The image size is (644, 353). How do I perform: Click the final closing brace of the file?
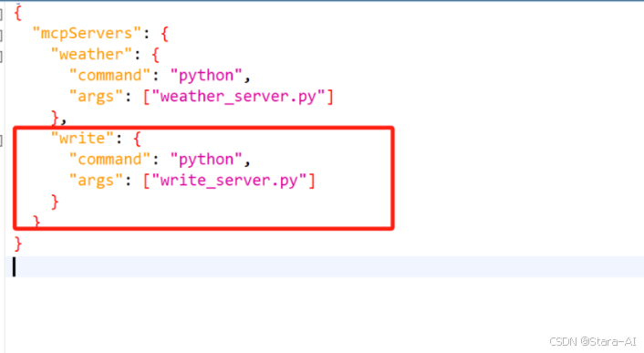17,244
